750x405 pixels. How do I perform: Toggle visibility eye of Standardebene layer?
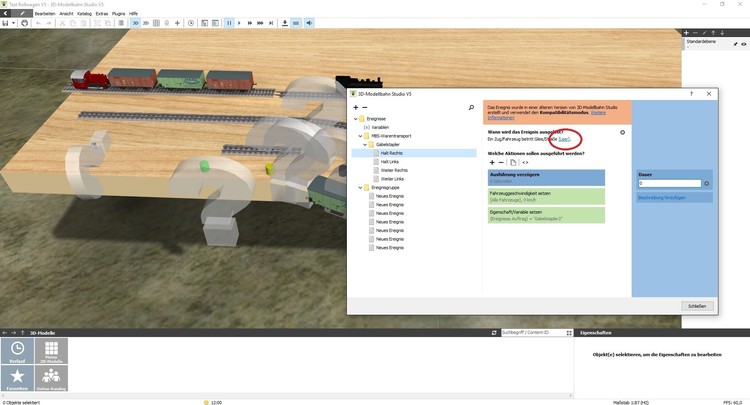coord(743,44)
